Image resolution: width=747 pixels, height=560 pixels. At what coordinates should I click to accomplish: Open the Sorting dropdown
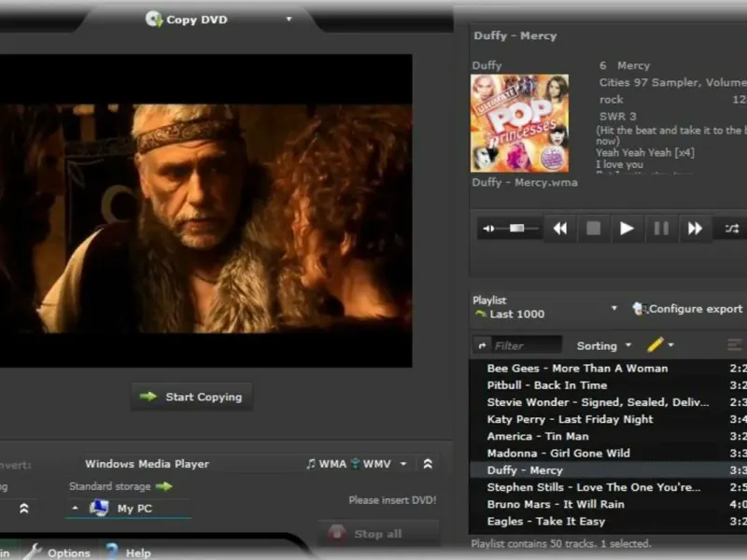coord(603,345)
